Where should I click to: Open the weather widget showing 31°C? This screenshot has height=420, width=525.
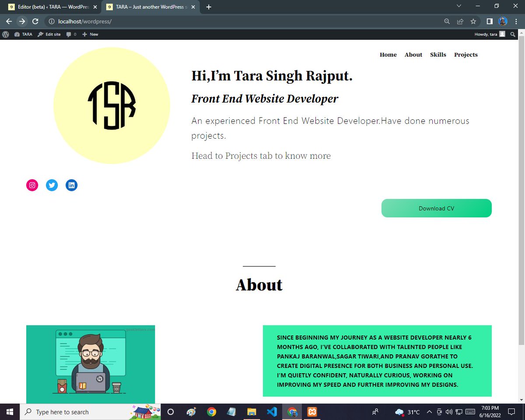407,412
